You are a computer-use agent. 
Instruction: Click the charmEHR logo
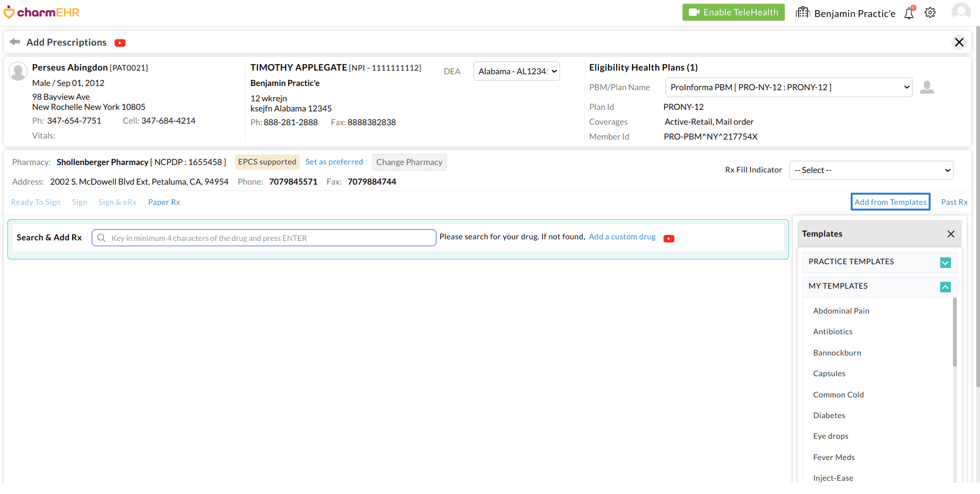[x=41, y=12]
